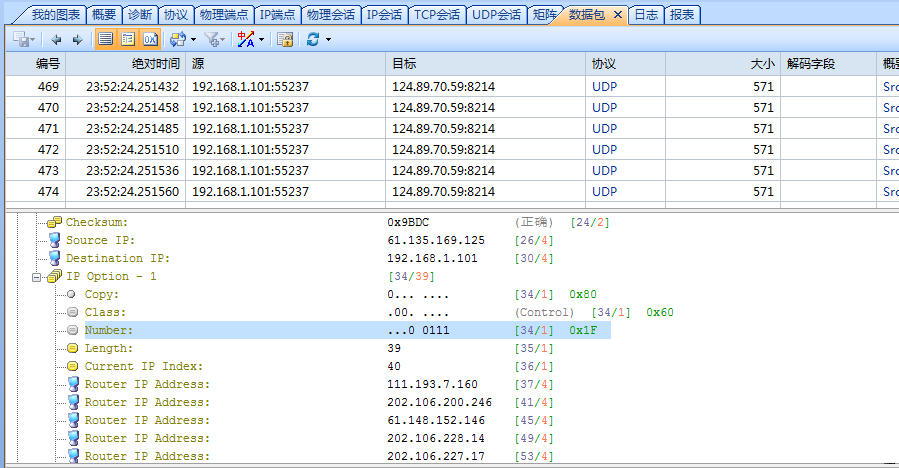The height and width of the screenshot is (468, 899).
Task: Toggle the field decode view button
Action: tap(128, 40)
